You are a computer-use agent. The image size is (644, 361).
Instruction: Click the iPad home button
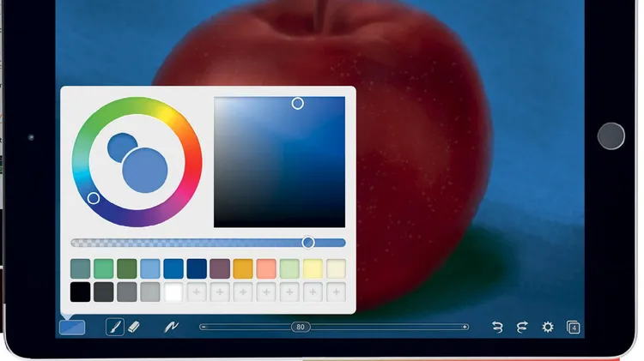(611, 135)
